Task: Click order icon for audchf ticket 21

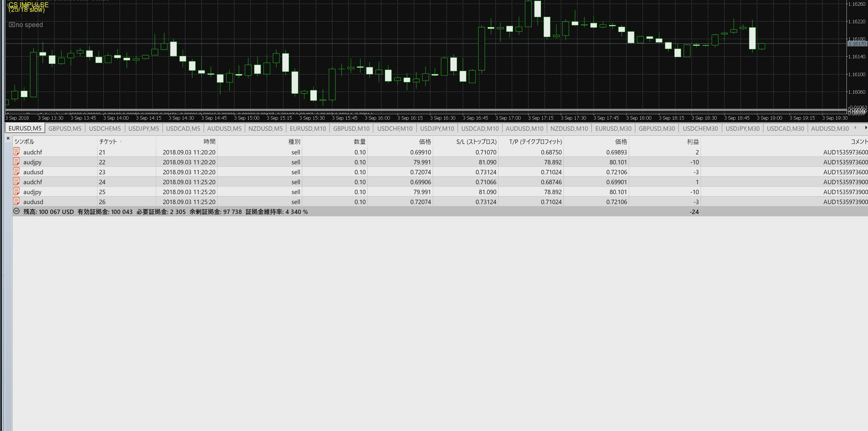Action: pyautogui.click(x=17, y=152)
